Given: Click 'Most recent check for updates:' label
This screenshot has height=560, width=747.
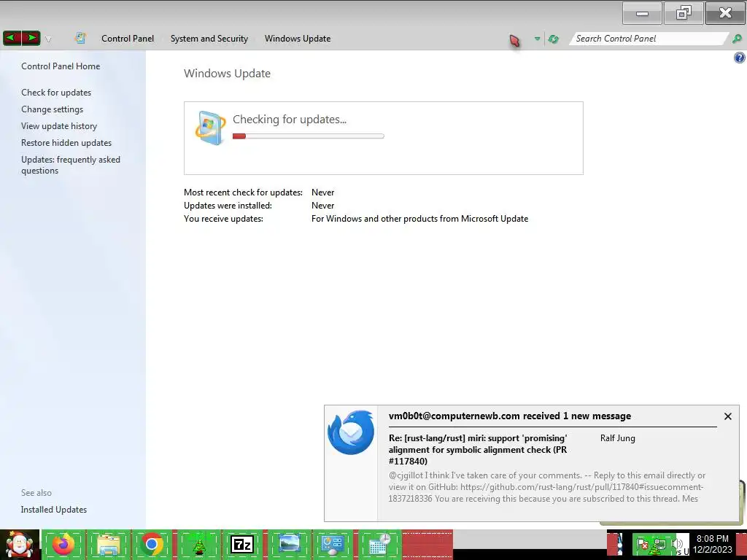Looking at the screenshot, I should (243, 192).
